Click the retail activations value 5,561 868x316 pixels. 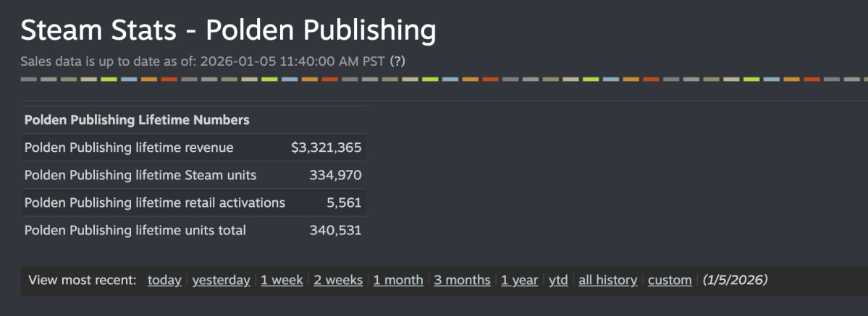tap(344, 202)
